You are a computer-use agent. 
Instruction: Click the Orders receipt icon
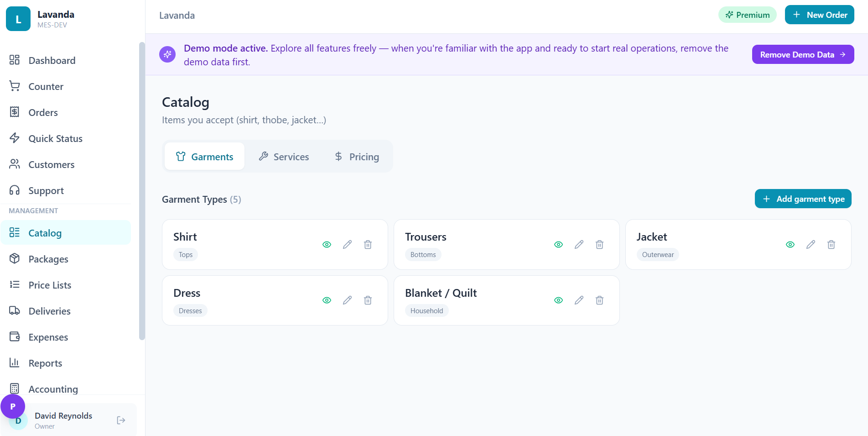15,112
